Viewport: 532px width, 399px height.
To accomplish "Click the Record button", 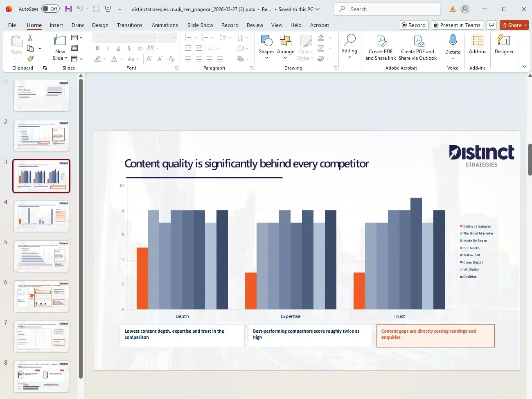I will pyautogui.click(x=414, y=25).
